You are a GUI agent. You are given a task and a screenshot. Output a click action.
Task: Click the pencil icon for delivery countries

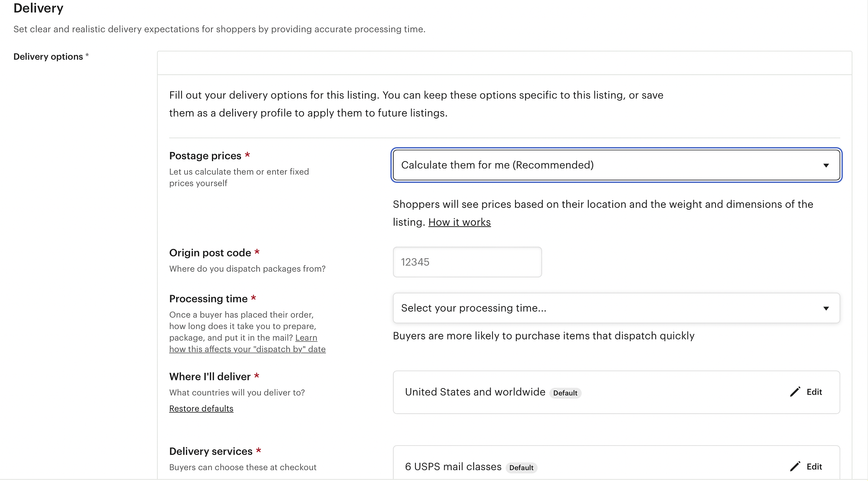[795, 392]
